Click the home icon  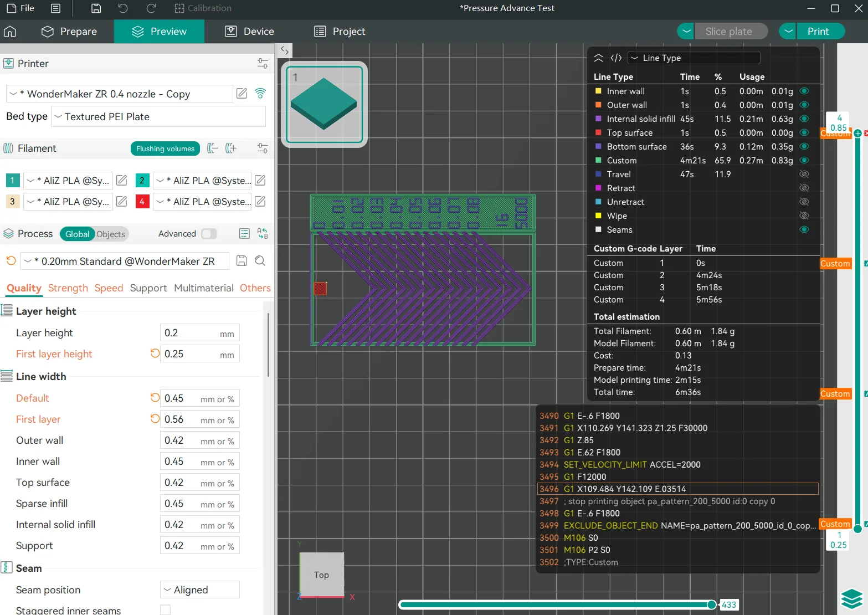click(x=10, y=32)
